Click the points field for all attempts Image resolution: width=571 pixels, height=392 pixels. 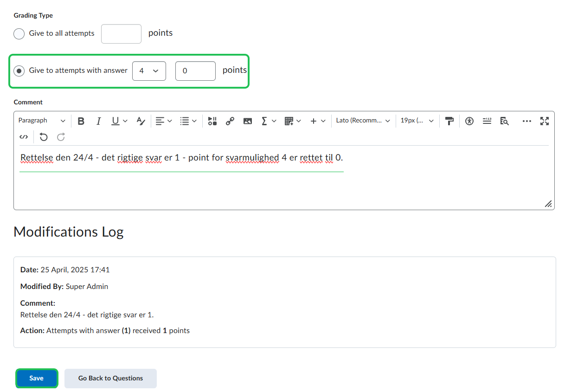coord(121,34)
